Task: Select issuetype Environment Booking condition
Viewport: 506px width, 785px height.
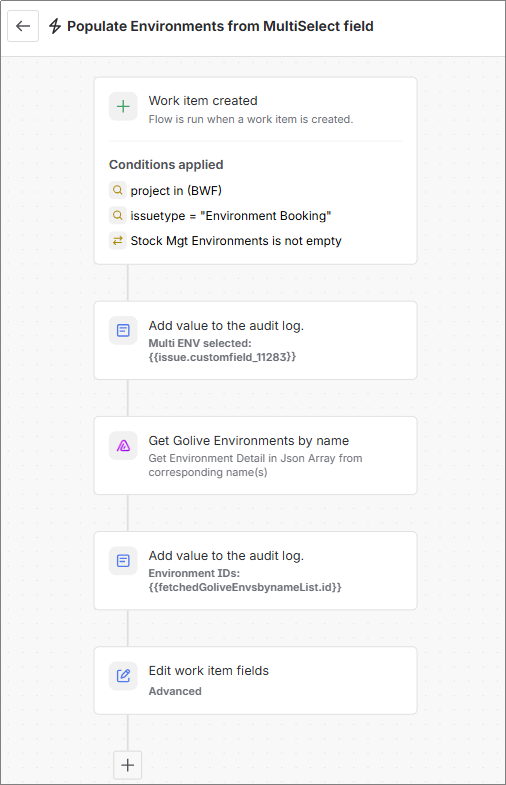Action: coord(231,216)
